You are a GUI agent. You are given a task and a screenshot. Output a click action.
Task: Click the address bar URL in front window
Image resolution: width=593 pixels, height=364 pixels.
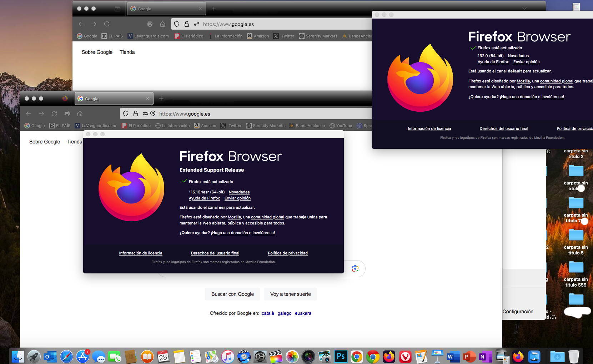coord(185,114)
